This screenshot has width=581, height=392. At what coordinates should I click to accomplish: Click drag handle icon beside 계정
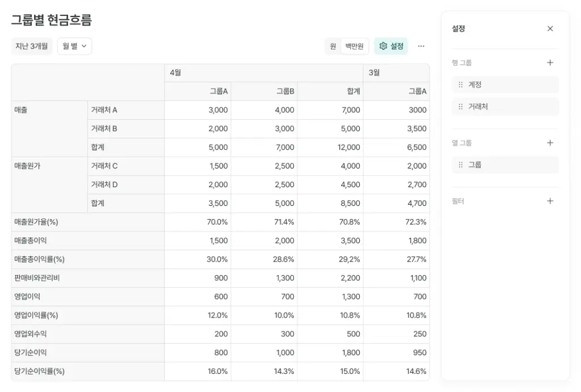(x=460, y=84)
